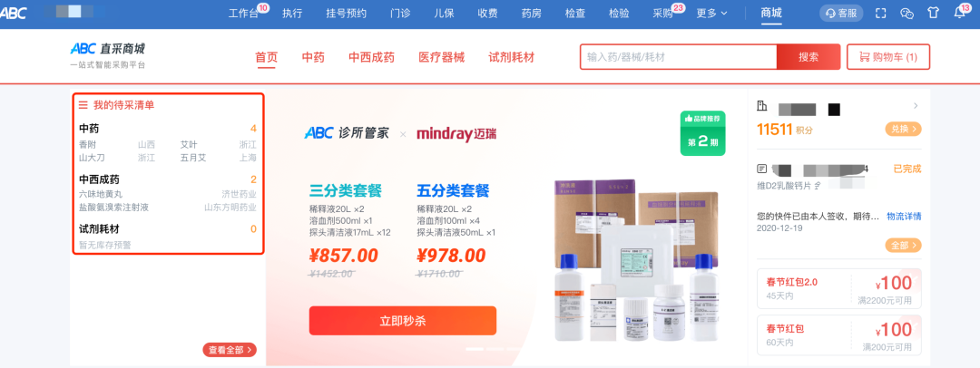
Task: Open the T-shirt theme icon
Action: 933,13
